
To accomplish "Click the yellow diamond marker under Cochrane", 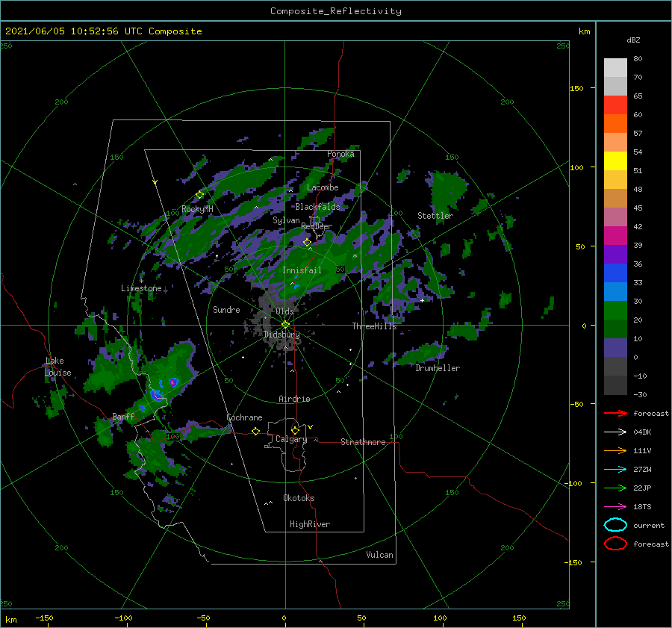I will 256,432.
